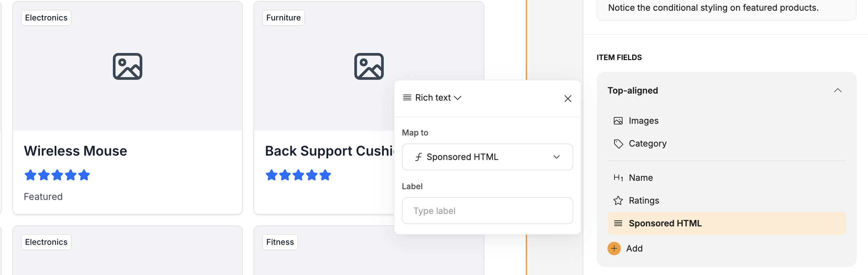Click the orange plus Add icon
Viewport: 868px width, 275px height.
tap(614, 249)
